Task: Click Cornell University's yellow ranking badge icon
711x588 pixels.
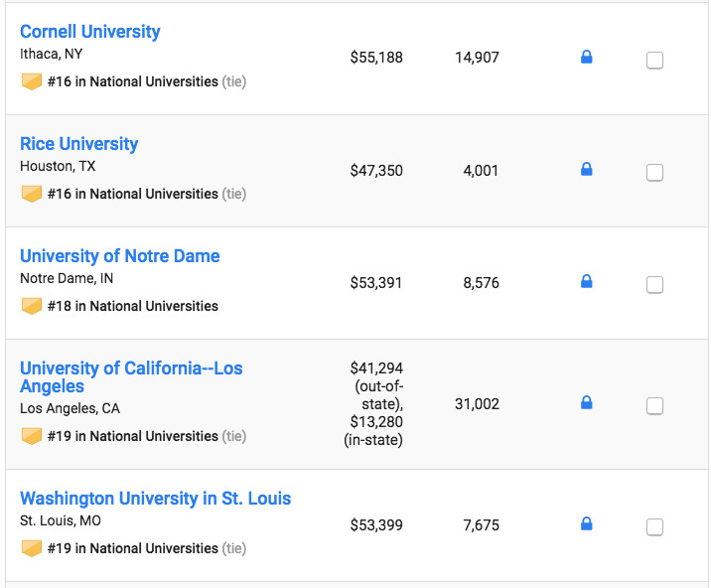Action: (32, 81)
